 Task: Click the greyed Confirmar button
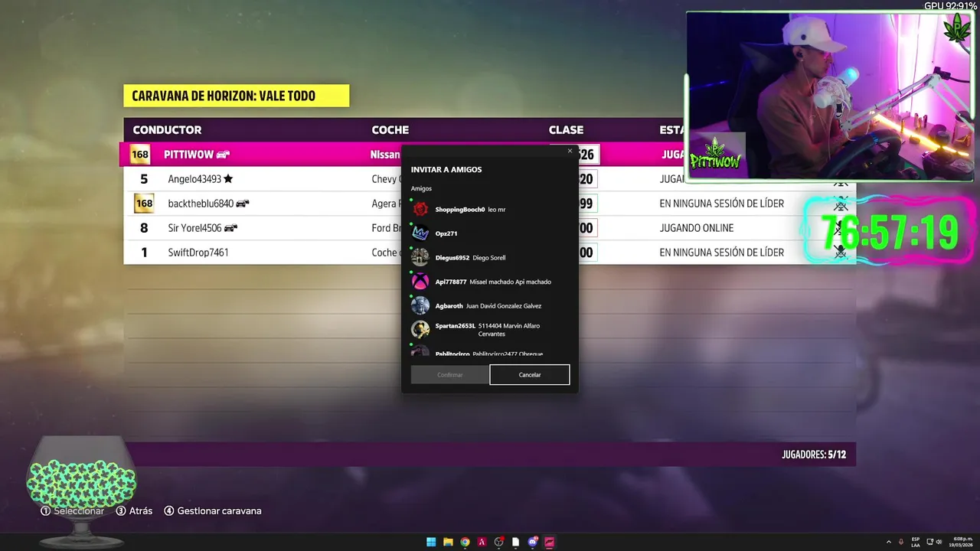pyautogui.click(x=450, y=375)
